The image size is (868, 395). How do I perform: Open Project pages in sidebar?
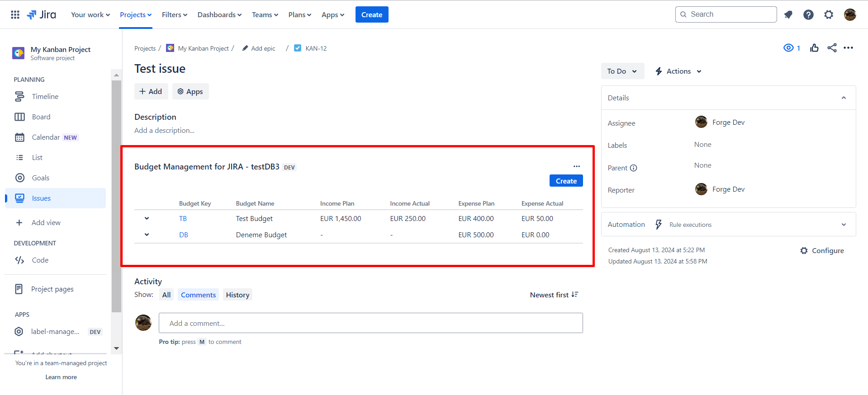point(55,289)
